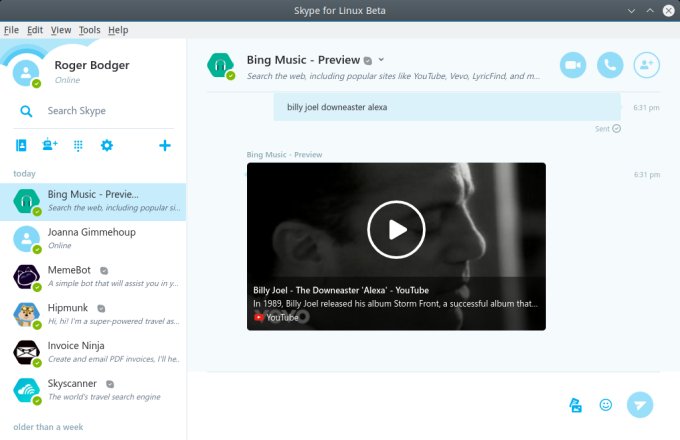Click the 'Sent' status indicator
The width and height of the screenshot is (680, 440).
tap(608, 128)
